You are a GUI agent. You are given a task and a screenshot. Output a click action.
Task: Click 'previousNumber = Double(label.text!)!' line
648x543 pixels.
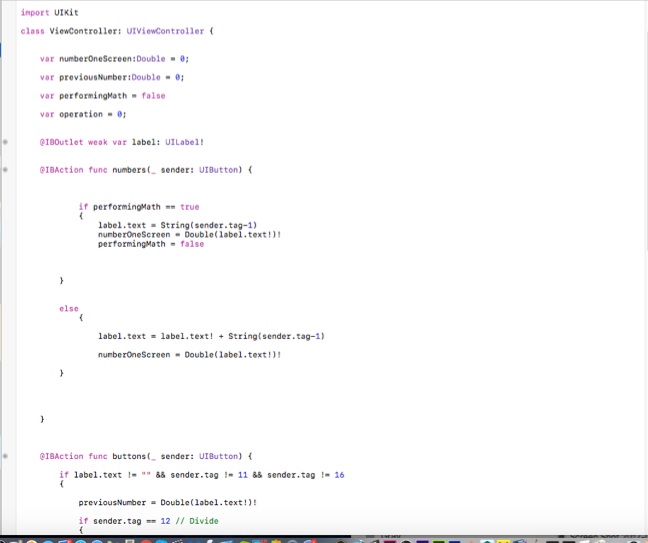point(167,502)
